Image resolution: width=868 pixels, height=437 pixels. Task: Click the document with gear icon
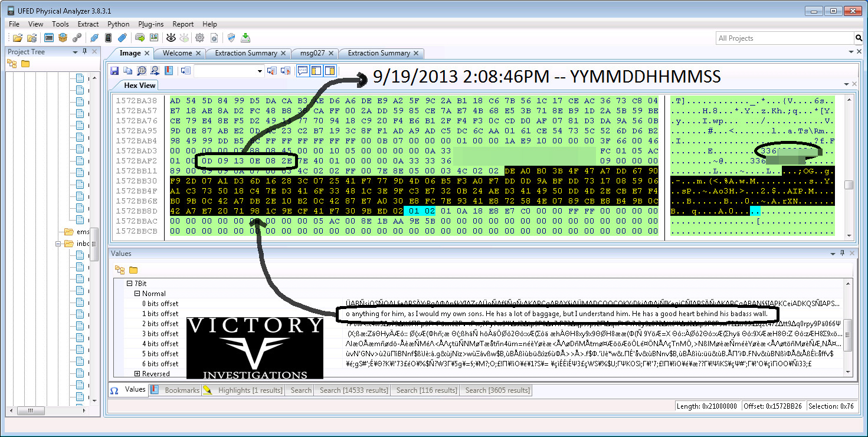click(x=214, y=38)
